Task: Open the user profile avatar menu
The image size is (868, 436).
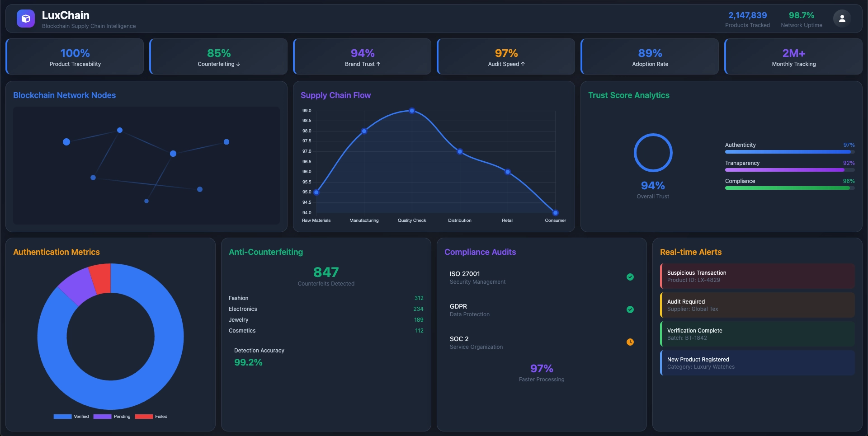Action: pyautogui.click(x=842, y=19)
